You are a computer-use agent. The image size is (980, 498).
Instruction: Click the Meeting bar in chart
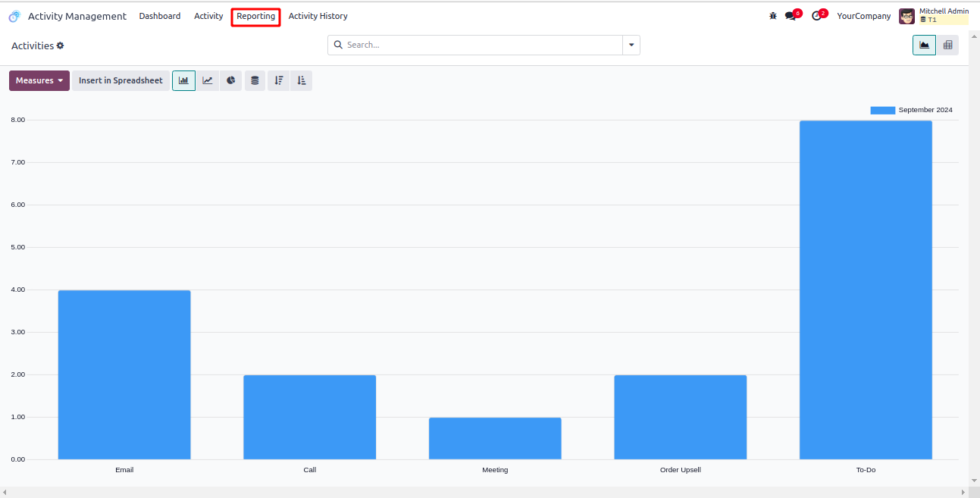coord(495,438)
